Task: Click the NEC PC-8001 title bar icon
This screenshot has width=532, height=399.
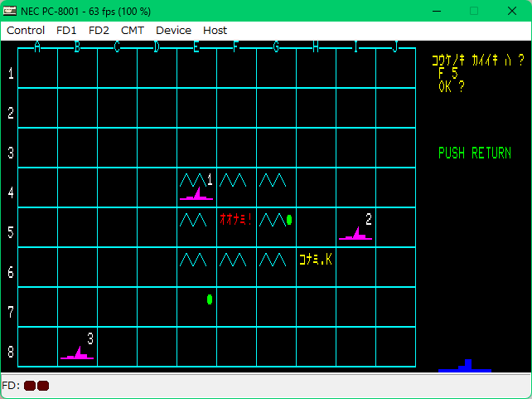Action: [9, 11]
